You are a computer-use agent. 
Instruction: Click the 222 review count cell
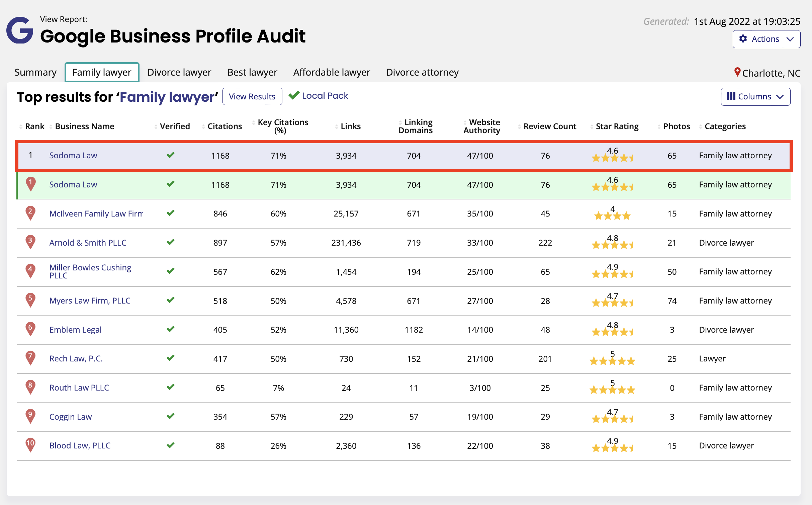tap(545, 243)
